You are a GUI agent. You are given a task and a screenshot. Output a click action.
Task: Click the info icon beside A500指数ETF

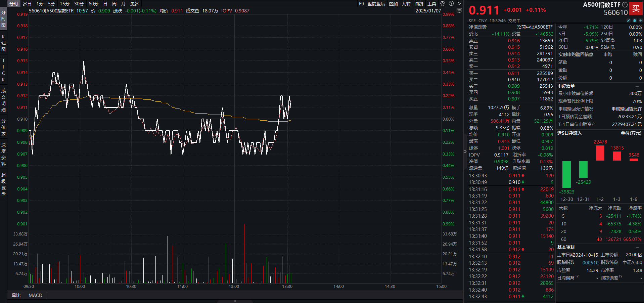tap(625, 5)
